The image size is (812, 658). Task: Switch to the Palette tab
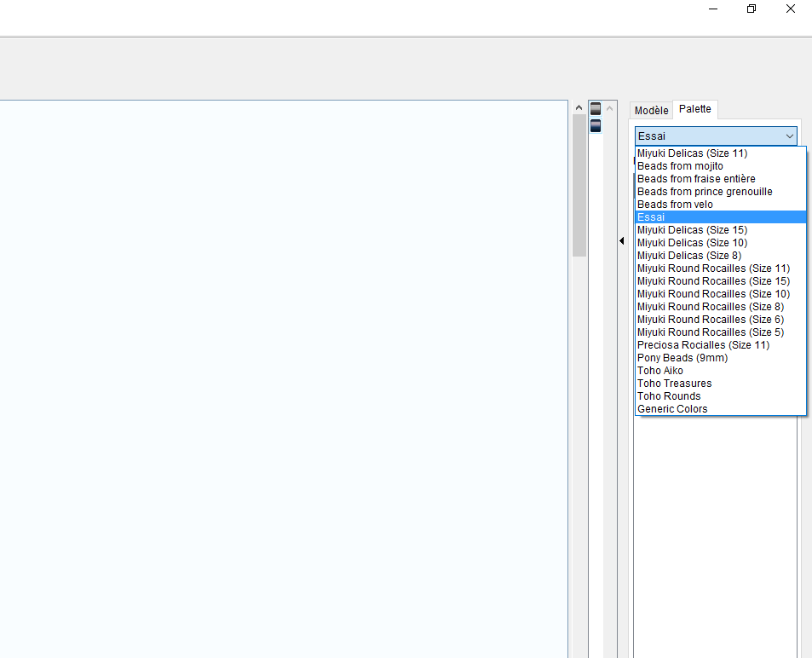tap(695, 110)
